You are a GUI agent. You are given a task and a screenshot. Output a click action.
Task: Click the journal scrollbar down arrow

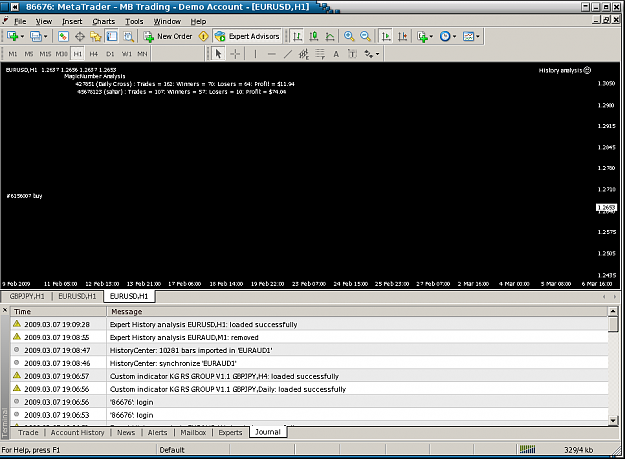click(613, 420)
